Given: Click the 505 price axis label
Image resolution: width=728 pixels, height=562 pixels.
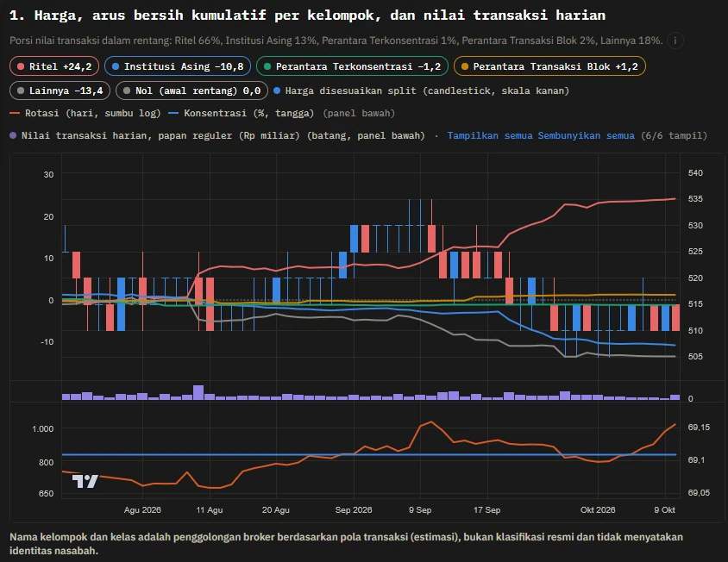Looking at the screenshot, I should [695, 357].
